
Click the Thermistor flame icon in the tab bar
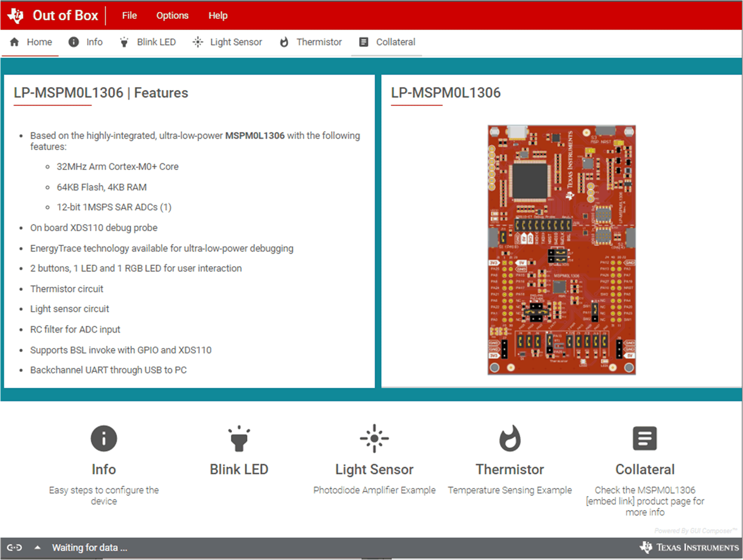coord(284,42)
